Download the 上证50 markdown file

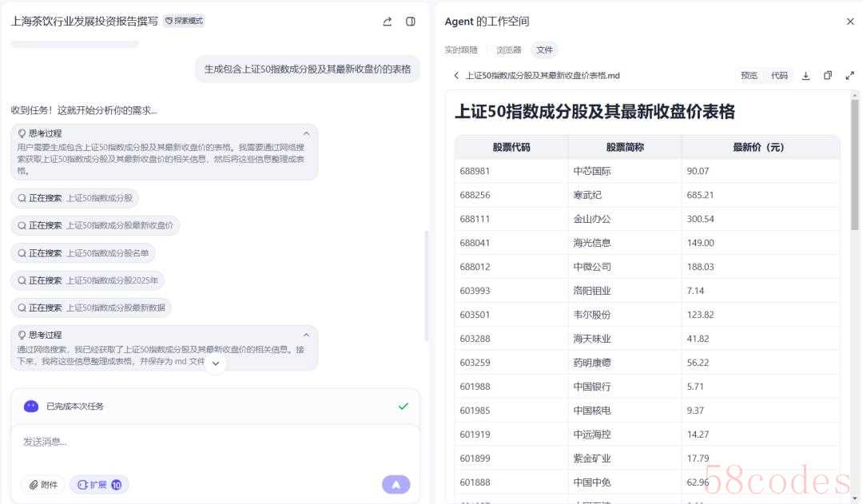pos(805,75)
